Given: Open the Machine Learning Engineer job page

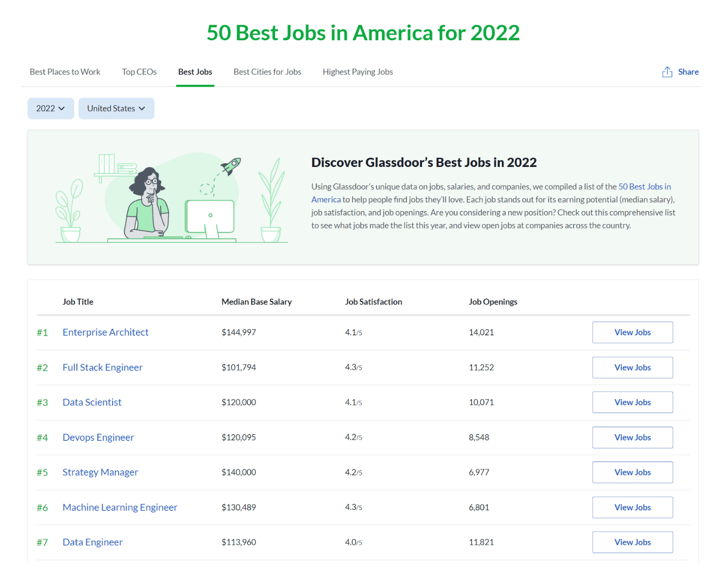Looking at the screenshot, I should (x=119, y=507).
